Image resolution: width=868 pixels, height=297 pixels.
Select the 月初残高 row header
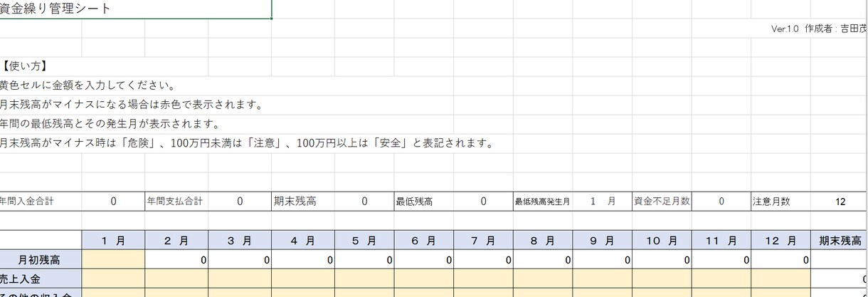pyautogui.click(x=41, y=259)
